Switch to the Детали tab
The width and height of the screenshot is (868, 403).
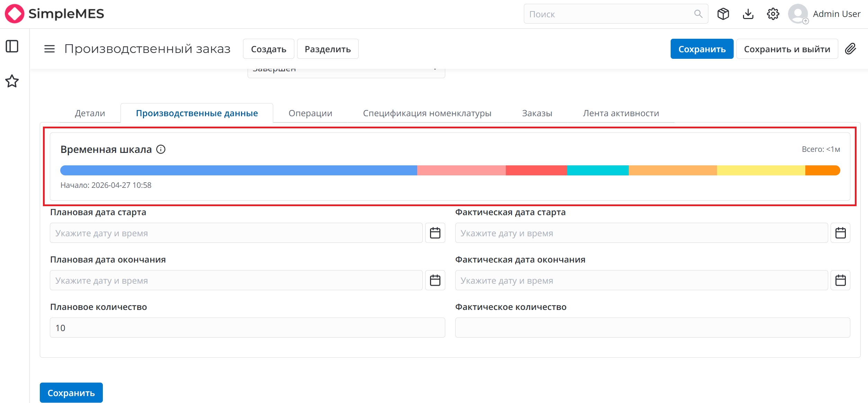[x=90, y=113]
